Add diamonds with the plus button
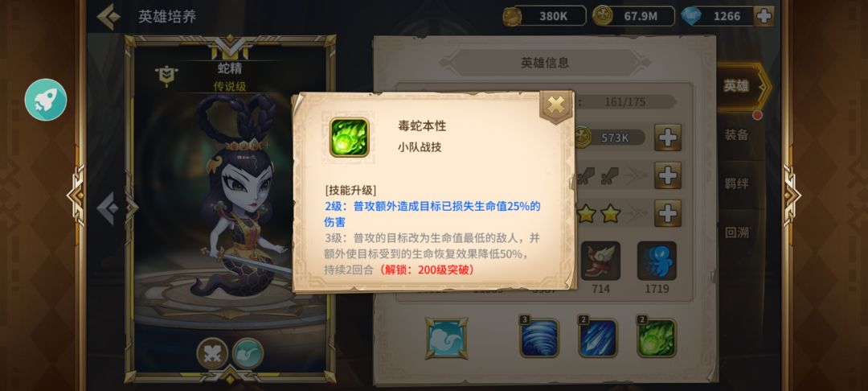868x391 pixels. point(764,16)
